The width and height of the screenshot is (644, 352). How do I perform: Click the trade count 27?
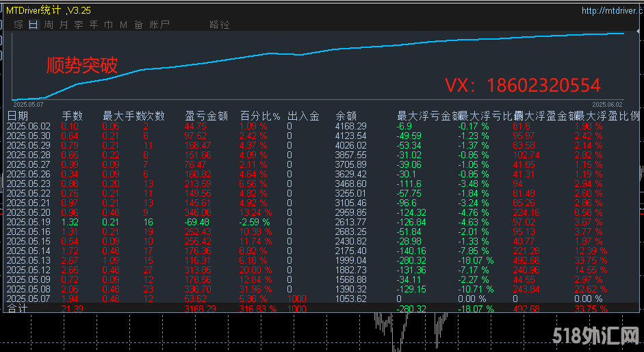149,270
